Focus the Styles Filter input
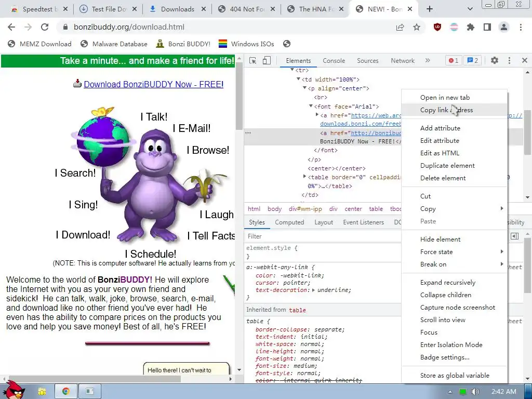 click(x=322, y=236)
